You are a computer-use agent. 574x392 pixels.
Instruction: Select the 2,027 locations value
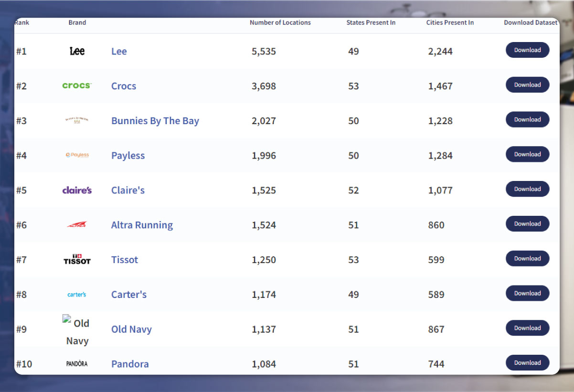click(x=264, y=121)
